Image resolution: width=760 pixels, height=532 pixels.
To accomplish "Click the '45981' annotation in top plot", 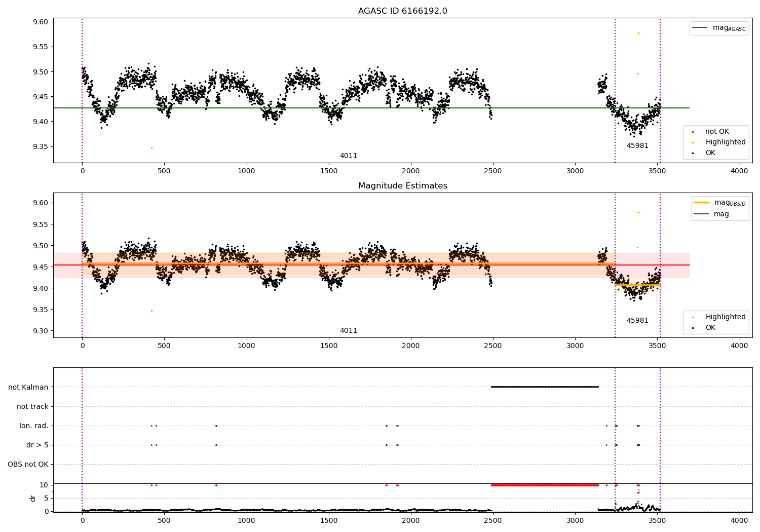I will coord(637,146).
